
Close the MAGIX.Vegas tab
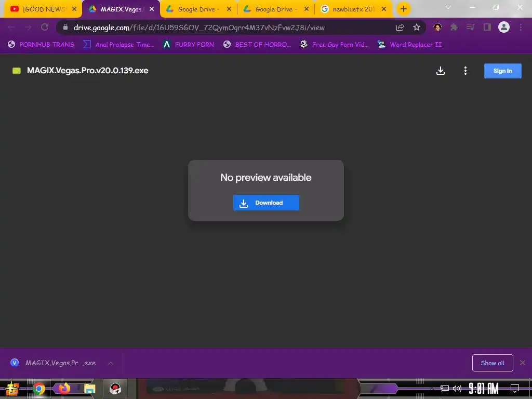pyautogui.click(x=152, y=9)
